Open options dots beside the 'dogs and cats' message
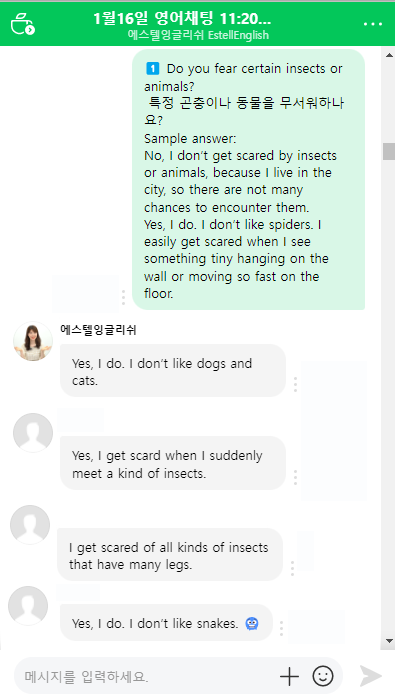The width and height of the screenshot is (395, 698). [x=295, y=384]
